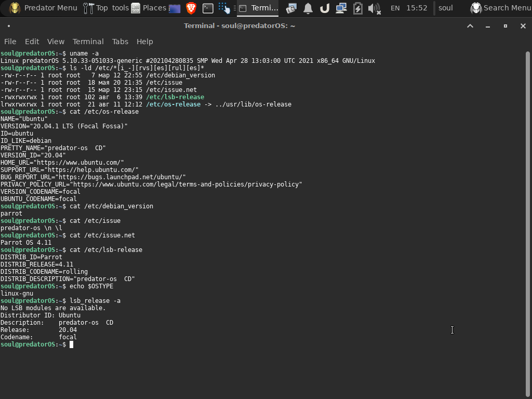Open the notifications bell icon
The height and width of the screenshot is (399, 532).
pyautogui.click(x=308, y=8)
